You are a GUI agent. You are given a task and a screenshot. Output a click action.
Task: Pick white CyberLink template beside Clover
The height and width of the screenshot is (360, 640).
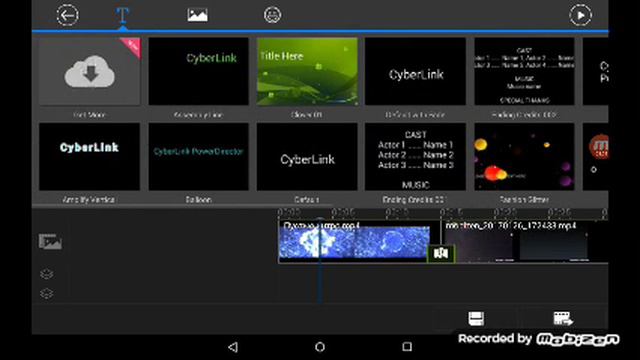415,71
